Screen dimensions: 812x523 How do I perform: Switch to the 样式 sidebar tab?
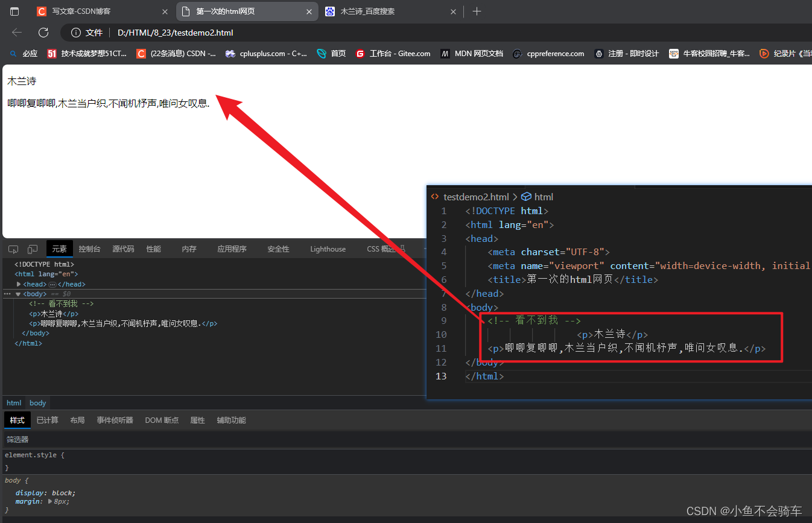(x=17, y=420)
